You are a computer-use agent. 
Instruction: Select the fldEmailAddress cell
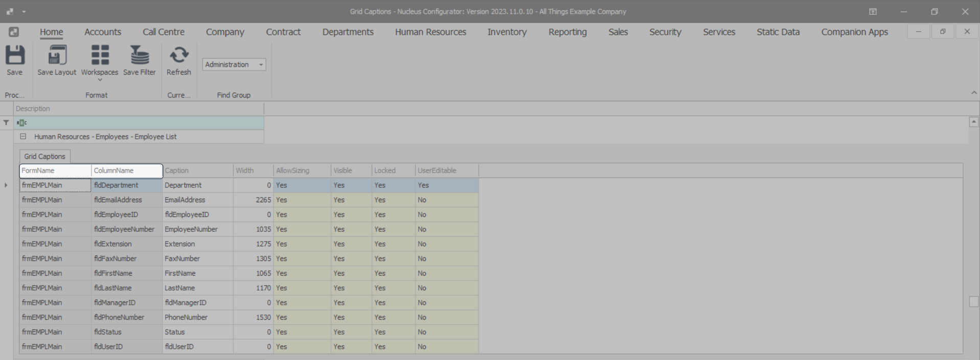[127, 200]
